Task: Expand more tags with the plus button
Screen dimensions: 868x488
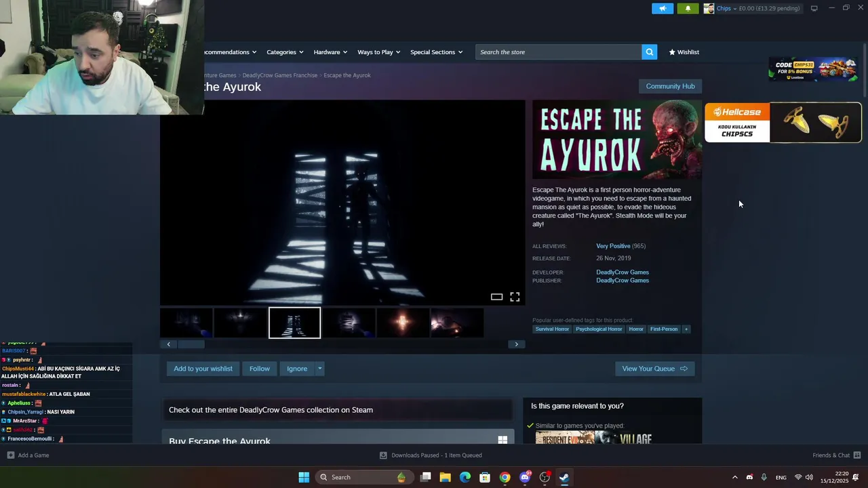Action: (x=686, y=329)
